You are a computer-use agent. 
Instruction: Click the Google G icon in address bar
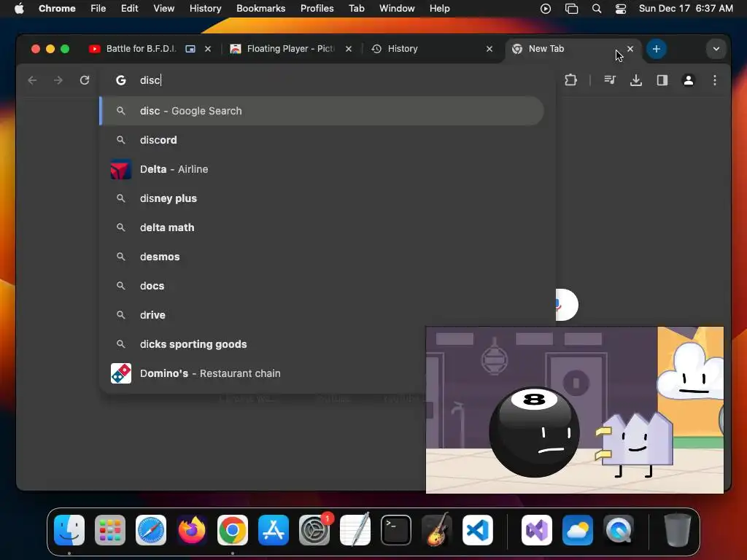[121, 80]
